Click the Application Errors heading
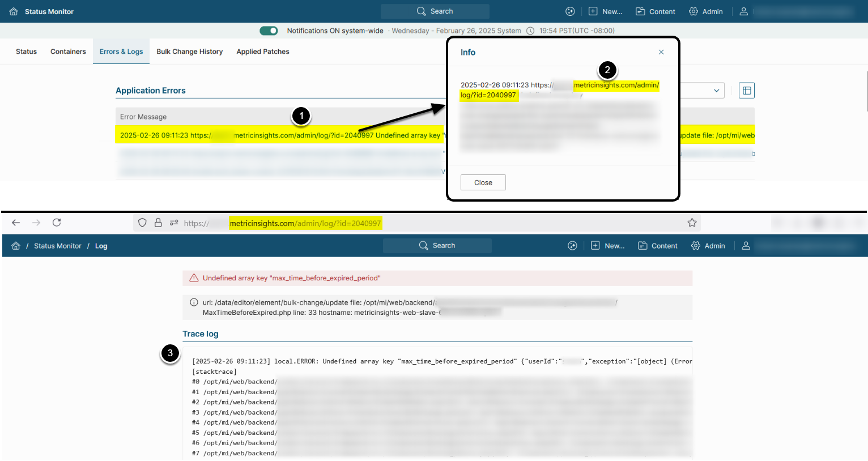Image resolution: width=868 pixels, height=461 pixels. [151, 91]
